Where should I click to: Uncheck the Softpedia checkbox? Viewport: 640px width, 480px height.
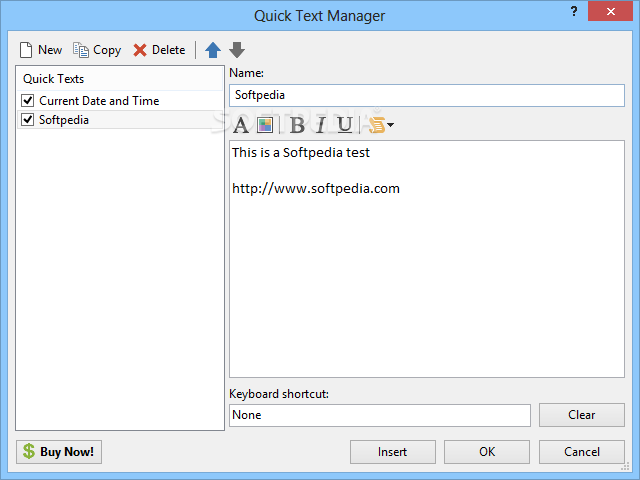pyautogui.click(x=28, y=120)
